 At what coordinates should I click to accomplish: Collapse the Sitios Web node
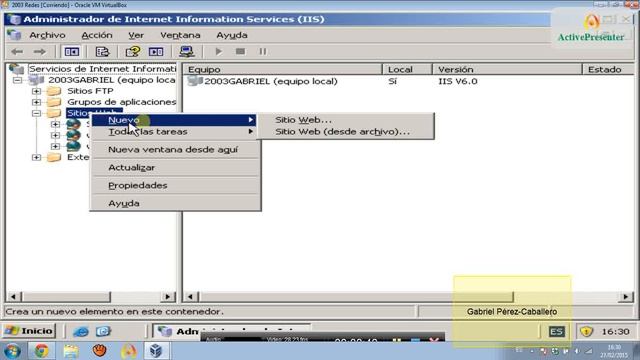point(36,113)
